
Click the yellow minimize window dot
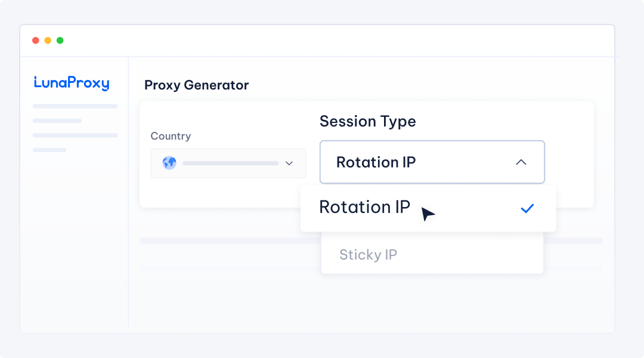point(48,41)
